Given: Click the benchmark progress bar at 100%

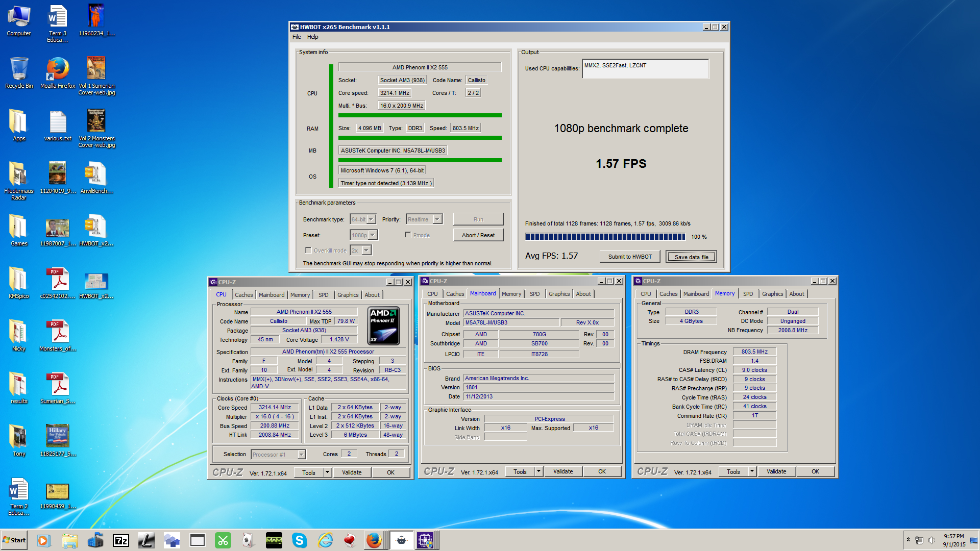Looking at the screenshot, I should (x=605, y=237).
